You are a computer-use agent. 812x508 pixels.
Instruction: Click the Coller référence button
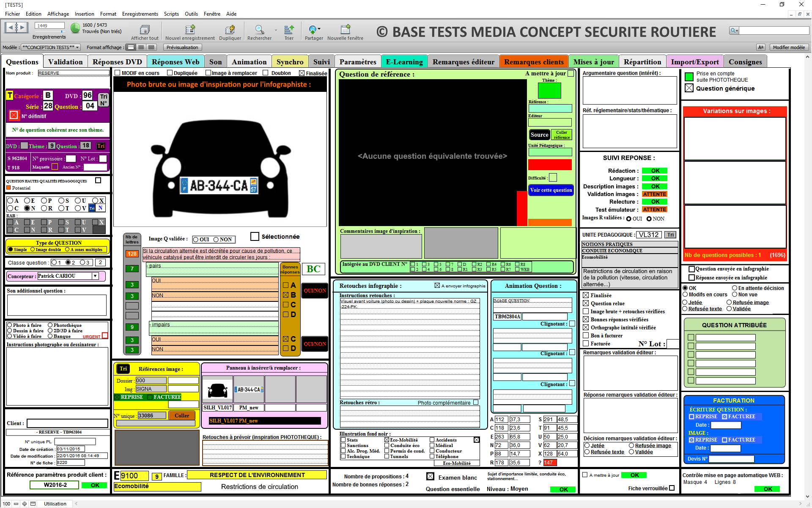click(562, 135)
